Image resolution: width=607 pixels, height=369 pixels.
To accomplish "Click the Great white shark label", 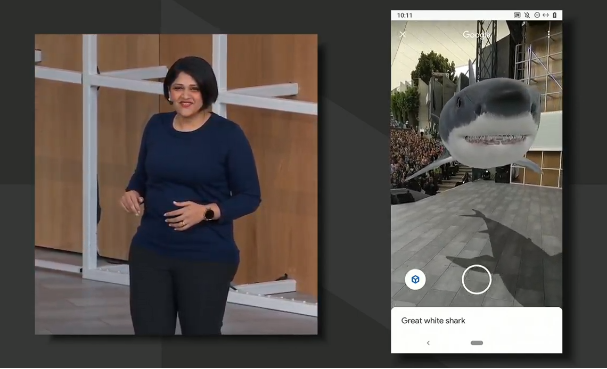I will pos(433,321).
